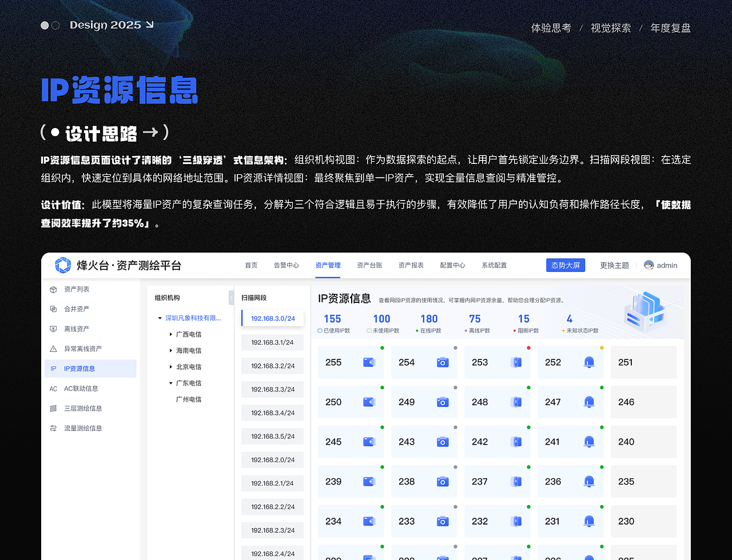Open 合并资产 from the sidebar
The height and width of the screenshot is (560, 732).
tap(54, 309)
